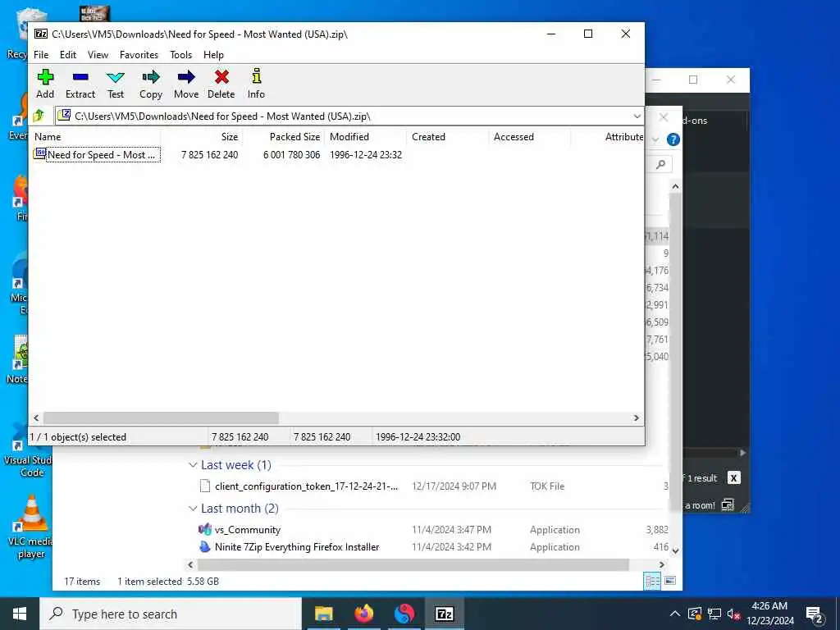840x630 pixels.
Task: Select the Copy toolbar icon
Action: 151,77
